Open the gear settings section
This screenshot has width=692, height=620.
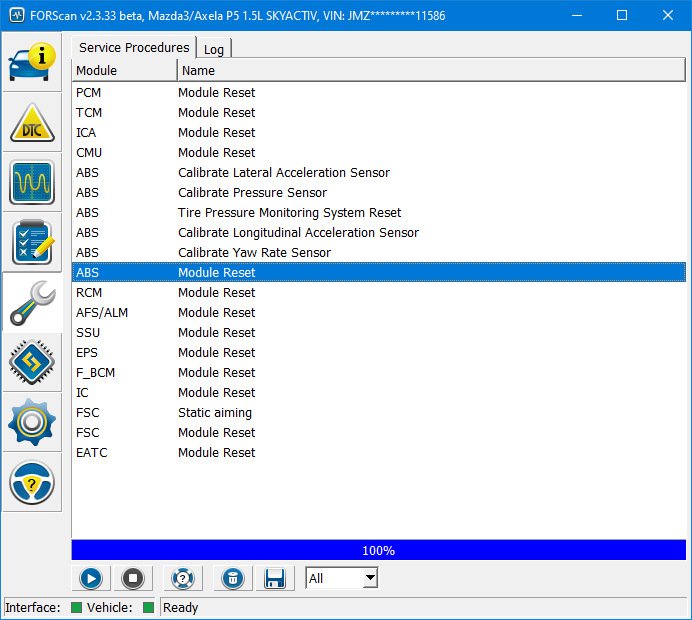32,422
